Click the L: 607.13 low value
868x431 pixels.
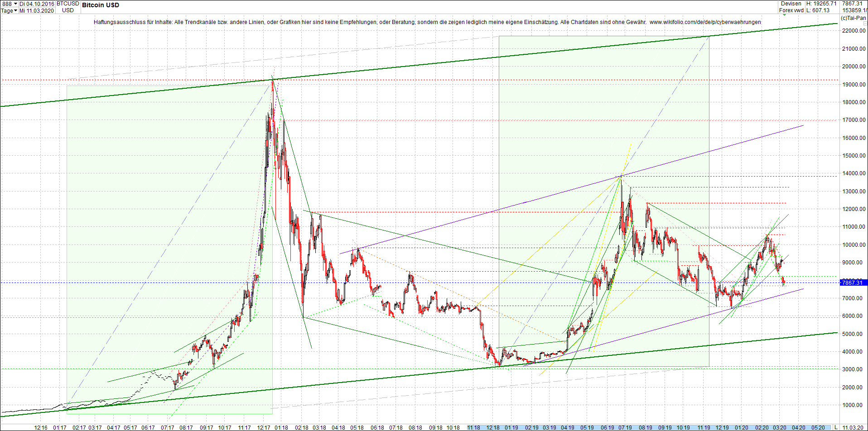[817, 10]
